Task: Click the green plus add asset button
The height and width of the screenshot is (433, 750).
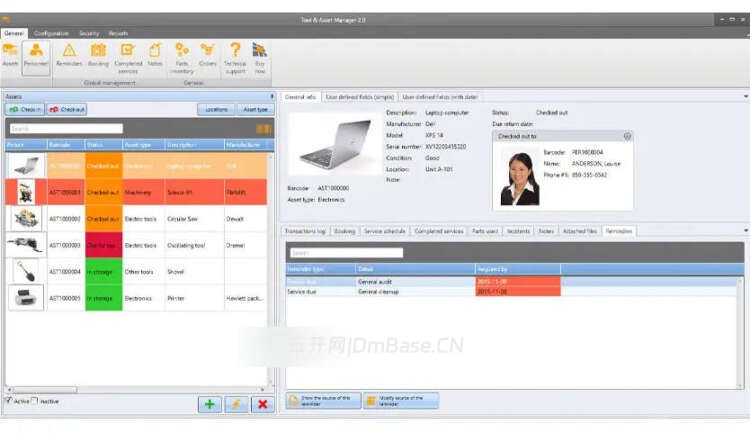Action: tap(210, 403)
